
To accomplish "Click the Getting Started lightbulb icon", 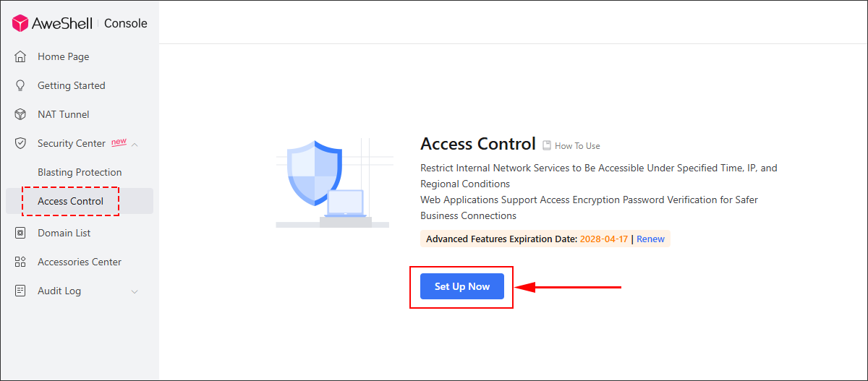I will (20, 85).
